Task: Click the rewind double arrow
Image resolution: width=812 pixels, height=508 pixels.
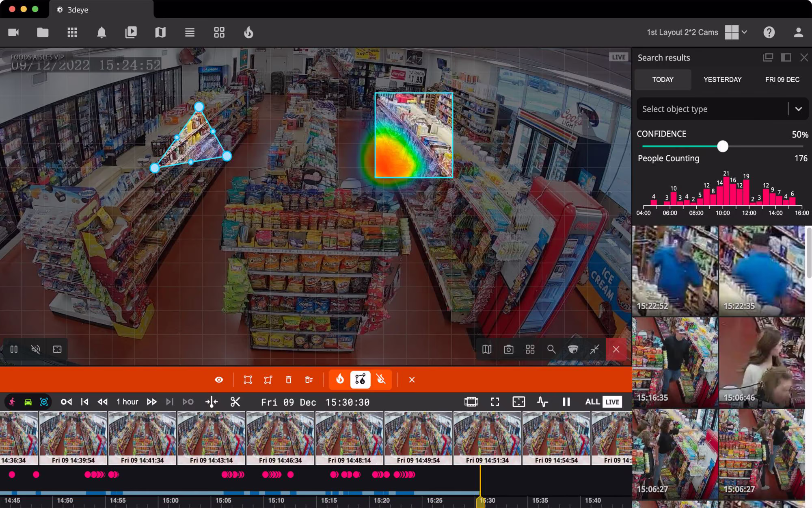Action: click(102, 402)
